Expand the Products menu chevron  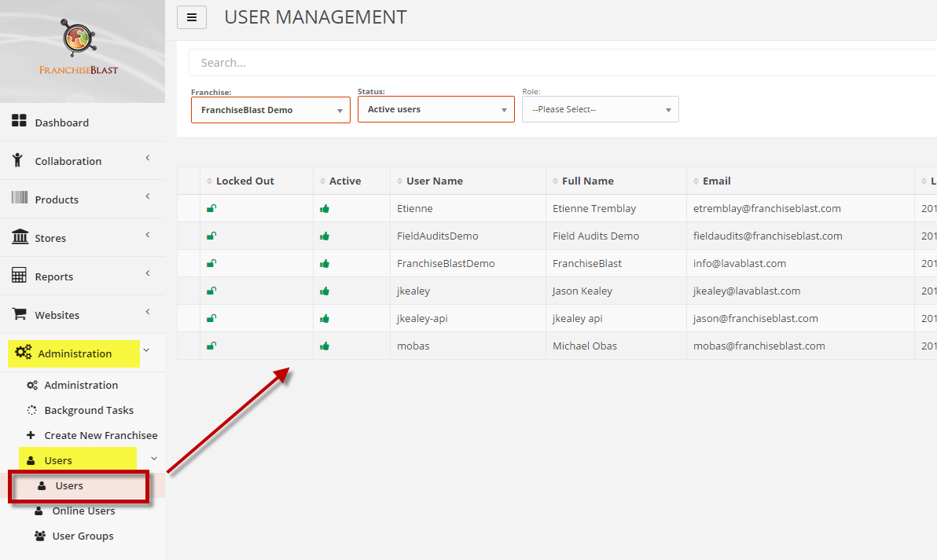148,196
